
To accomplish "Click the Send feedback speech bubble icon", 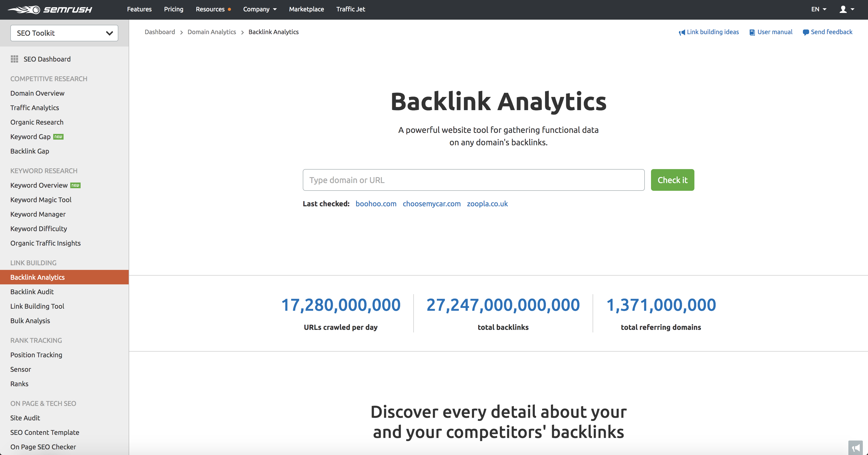I will pos(805,32).
